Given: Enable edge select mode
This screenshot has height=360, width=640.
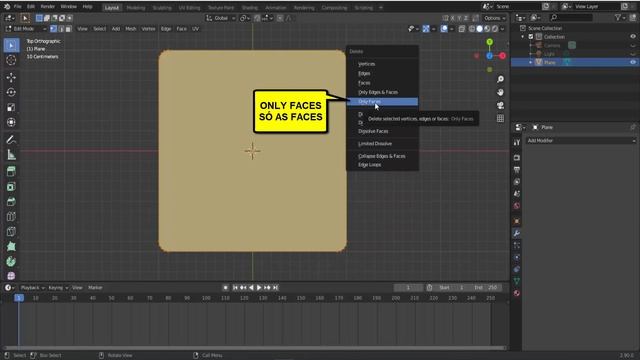Looking at the screenshot, I should tap(61, 29).
